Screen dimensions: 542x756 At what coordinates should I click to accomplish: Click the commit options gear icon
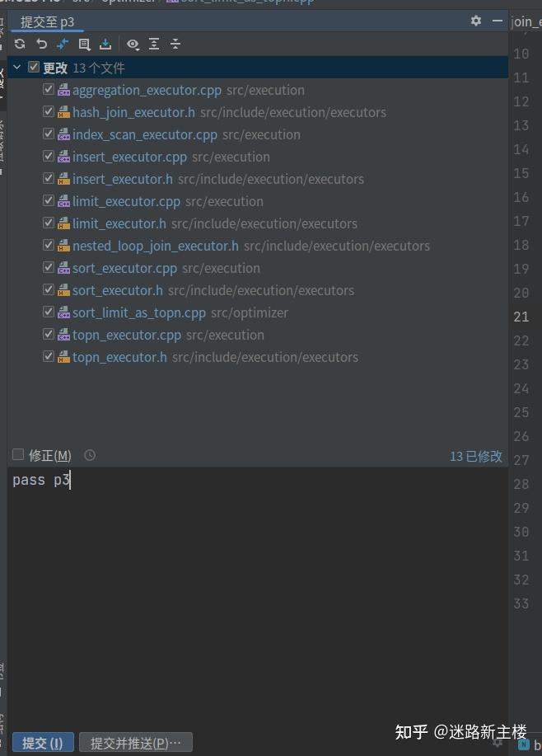475,20
